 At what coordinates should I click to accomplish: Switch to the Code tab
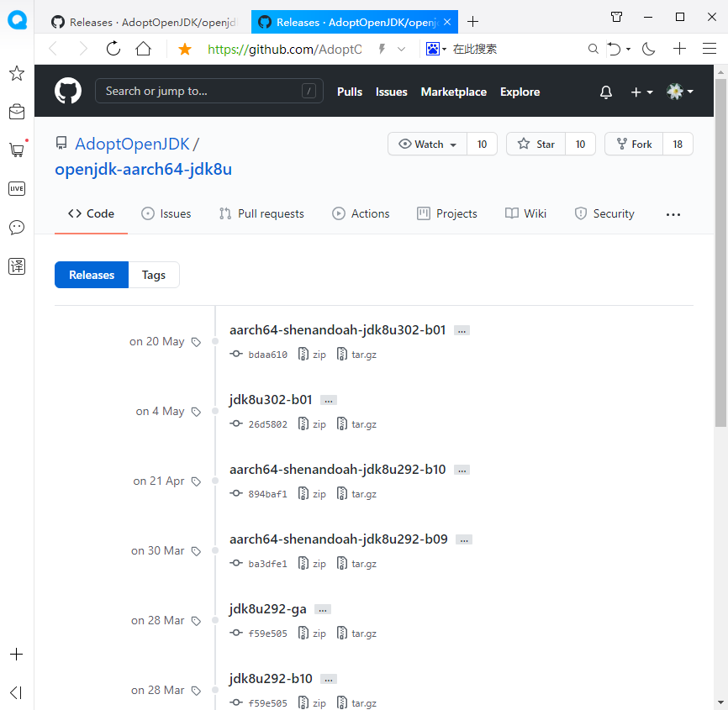coord(91,213)
